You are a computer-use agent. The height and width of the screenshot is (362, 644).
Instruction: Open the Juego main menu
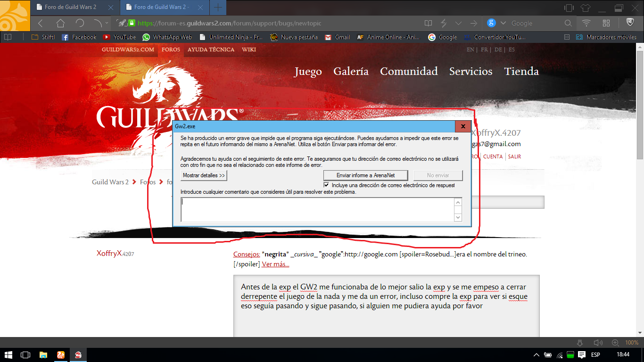pyautogui.click(x=308, y=72)
